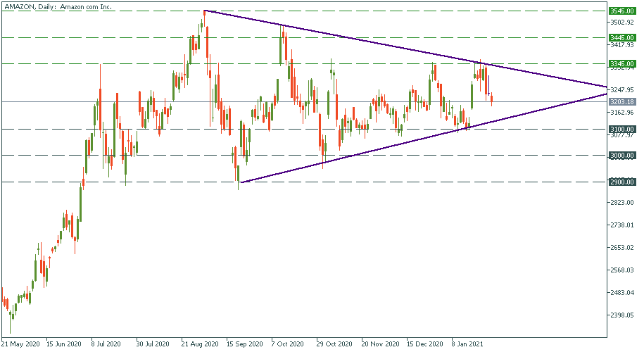Click the '15 Sep 2020' date label

point(244,345)
